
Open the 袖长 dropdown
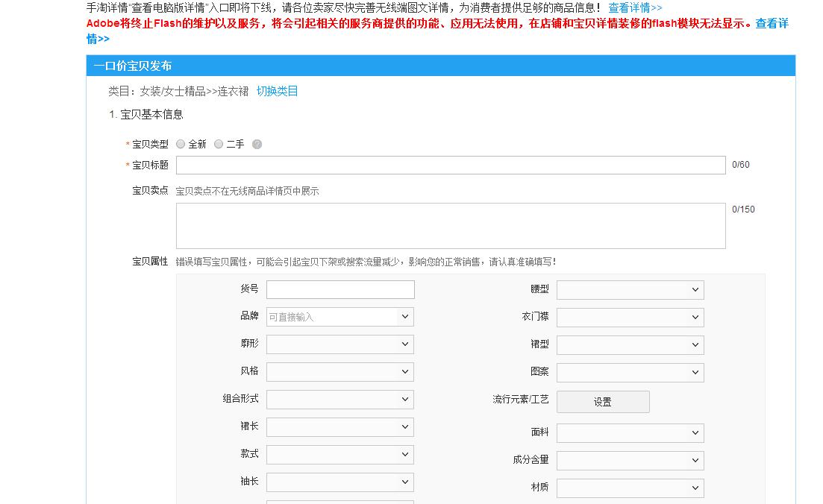point(339,482)
